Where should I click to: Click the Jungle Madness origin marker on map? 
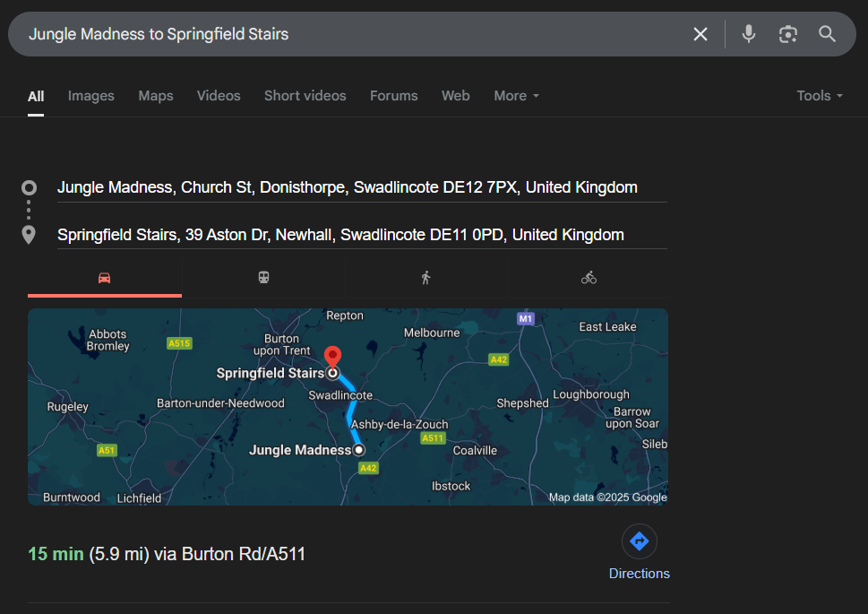tap(358, 450)
